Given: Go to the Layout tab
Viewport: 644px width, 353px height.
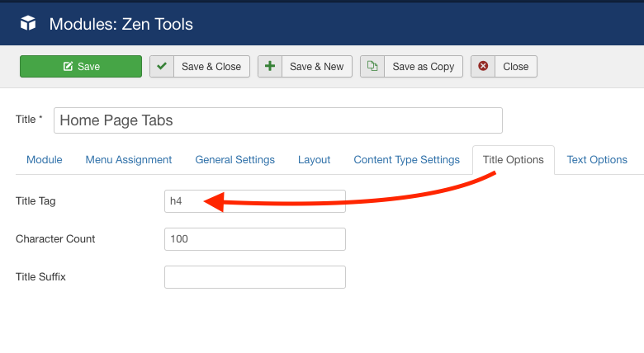Looking at the screenshot, I should point(314,160).
